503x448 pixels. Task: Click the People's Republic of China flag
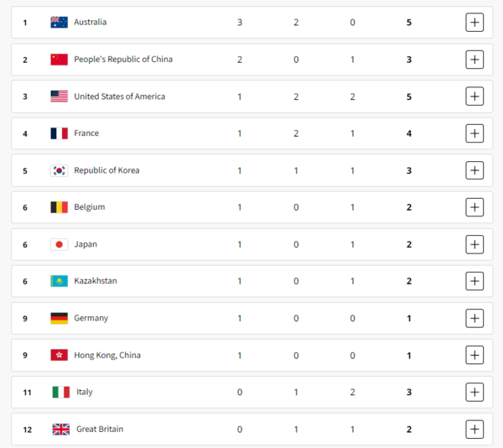click(x=59, y=60)
